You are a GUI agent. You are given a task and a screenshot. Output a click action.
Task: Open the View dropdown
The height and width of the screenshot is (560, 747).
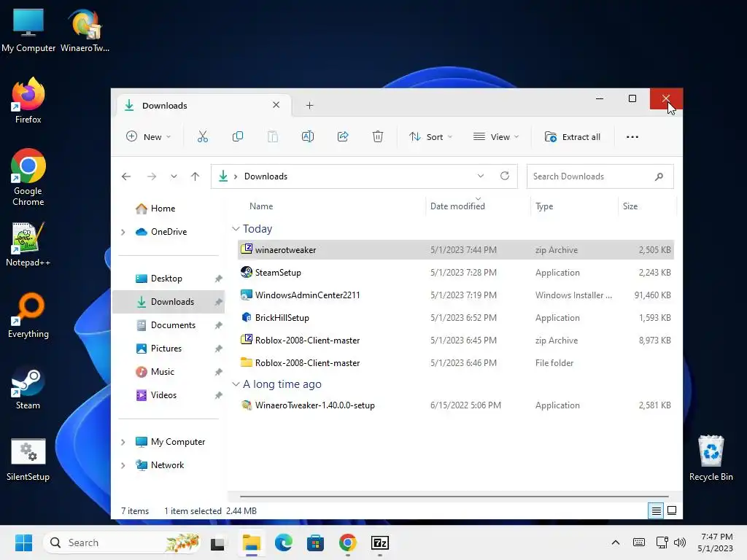click(x=496, y=137)
